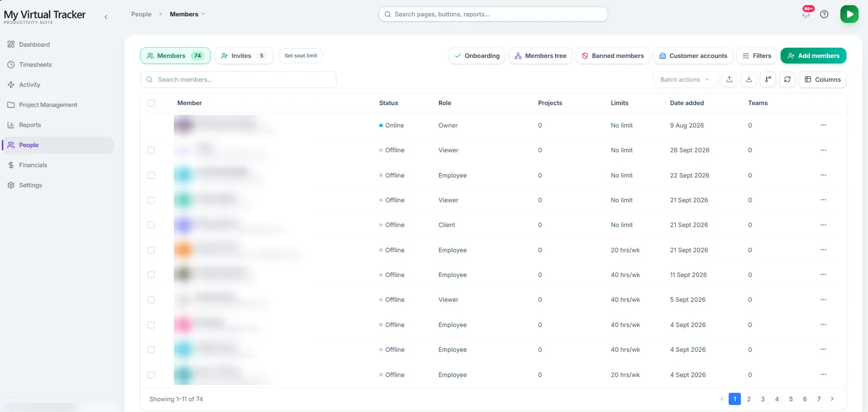Open actions menu for 22 Sept 2026 row
This screenshot has width=868, height=412.
pos(823,175)
